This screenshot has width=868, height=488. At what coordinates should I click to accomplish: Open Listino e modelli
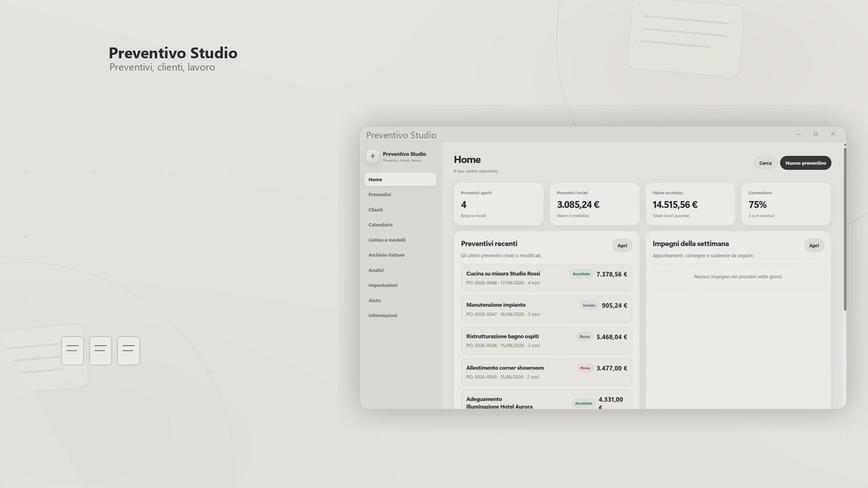(400, 240)
